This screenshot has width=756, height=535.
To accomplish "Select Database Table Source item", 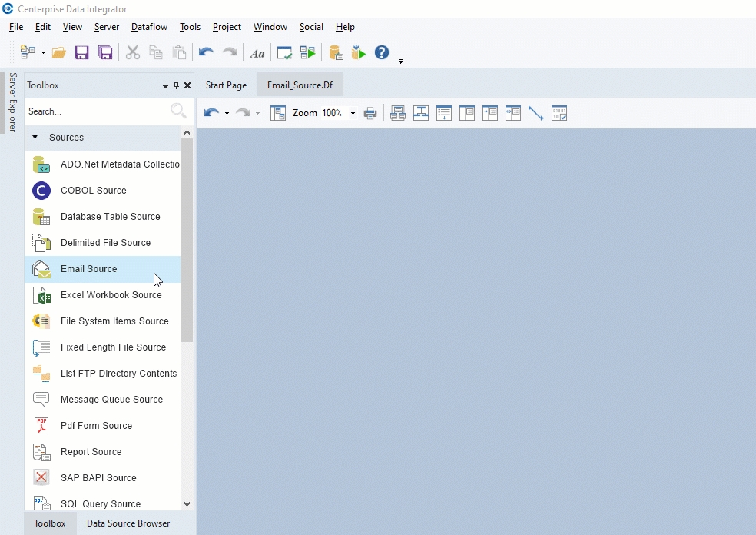I will pos(110,217).
